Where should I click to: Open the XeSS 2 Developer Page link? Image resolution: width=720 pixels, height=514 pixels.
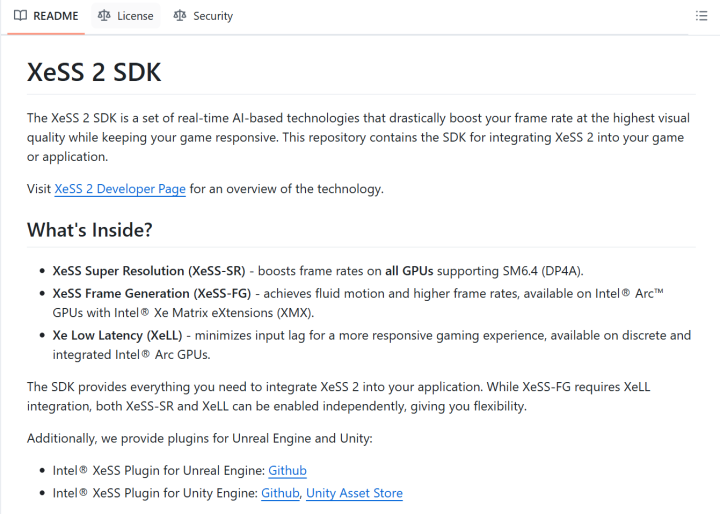(x=120, y=189)
